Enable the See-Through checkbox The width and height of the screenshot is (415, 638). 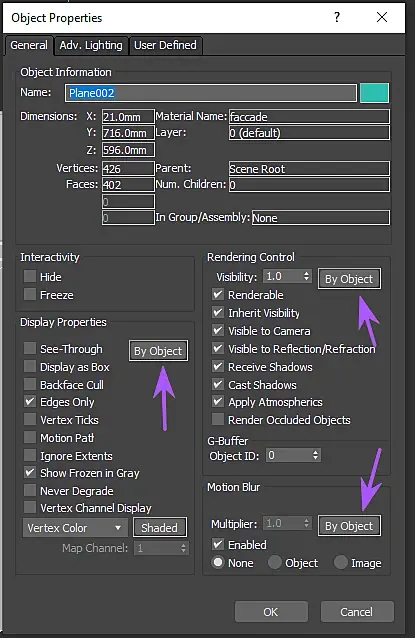pos(30,348)
